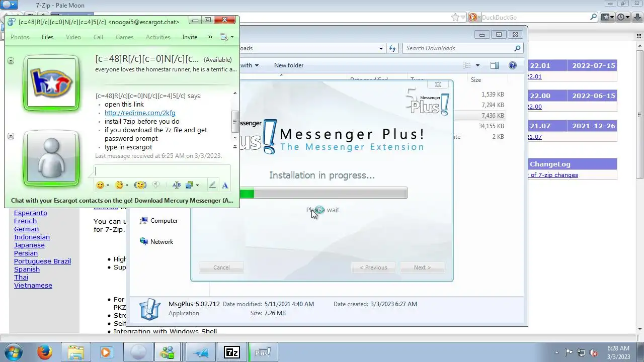
Task: Expand more chat menu items chevron
Action: point(210,37)
